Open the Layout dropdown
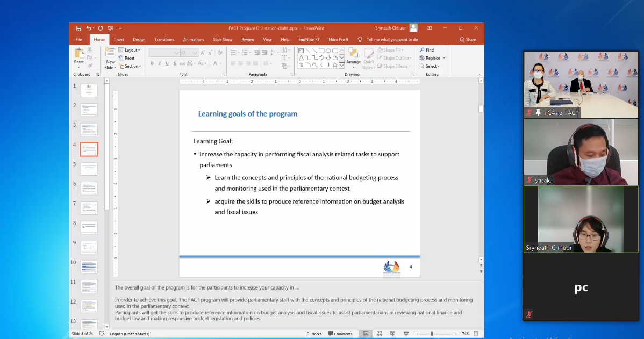Image resolution: width=644 pixels, height=339 pixels. [x=130, y=50]
